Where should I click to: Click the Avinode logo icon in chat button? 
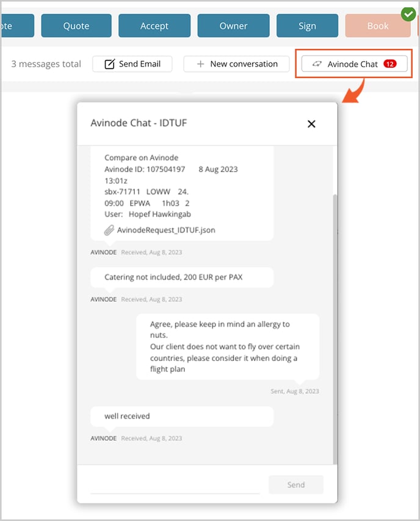click(317, 64)
